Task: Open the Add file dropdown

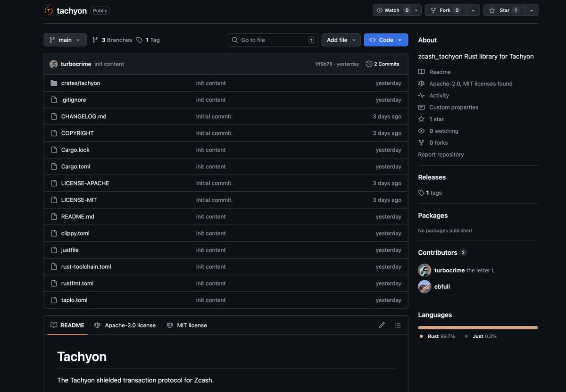Action: (341, 40)
